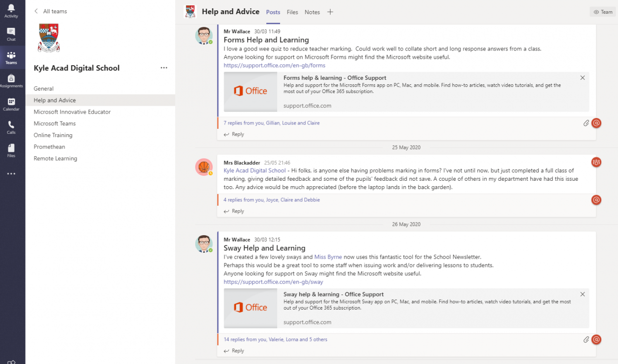
Task: Expand 14 replies on Sway post
Action: point(275,340)
